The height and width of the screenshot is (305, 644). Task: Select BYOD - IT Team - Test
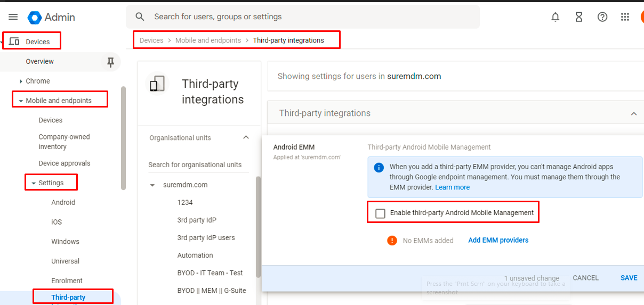pyautogui.click(x=210, y=273)
